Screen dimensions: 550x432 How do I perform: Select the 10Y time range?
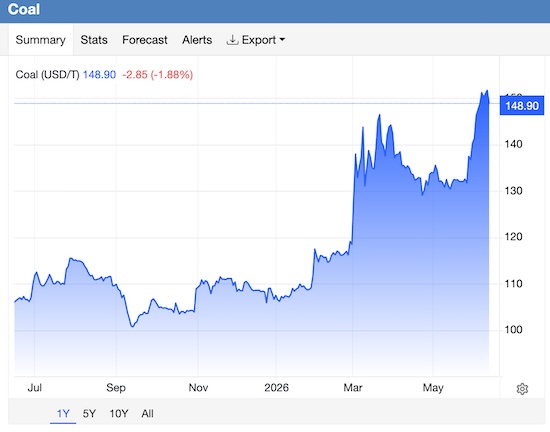tap(119, 413)
